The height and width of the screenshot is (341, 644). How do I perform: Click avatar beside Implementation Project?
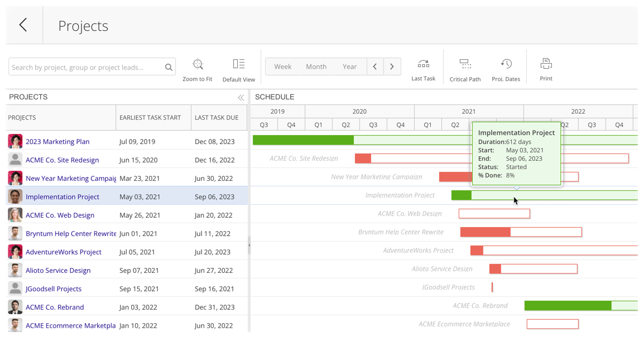point(15,197)
